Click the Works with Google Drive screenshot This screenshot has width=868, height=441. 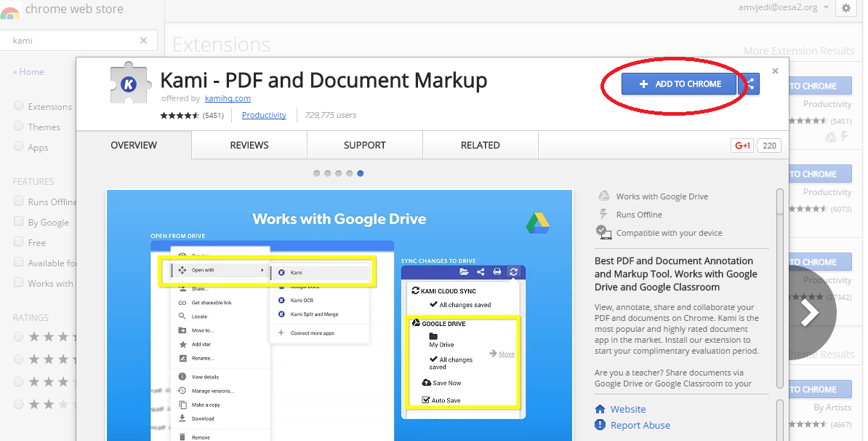point(339,314)
